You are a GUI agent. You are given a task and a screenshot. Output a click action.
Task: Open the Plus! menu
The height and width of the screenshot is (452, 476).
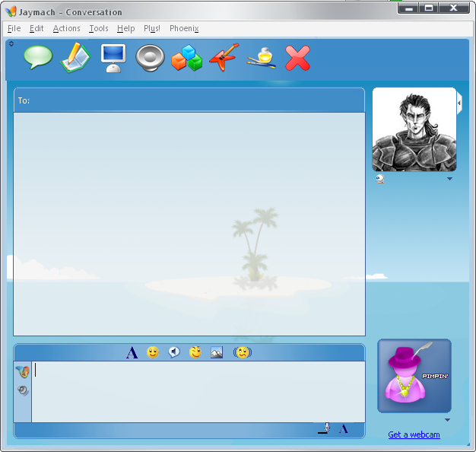(151, 28)
